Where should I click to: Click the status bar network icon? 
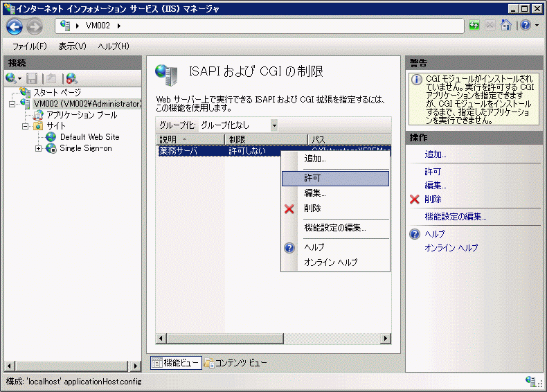531,381
